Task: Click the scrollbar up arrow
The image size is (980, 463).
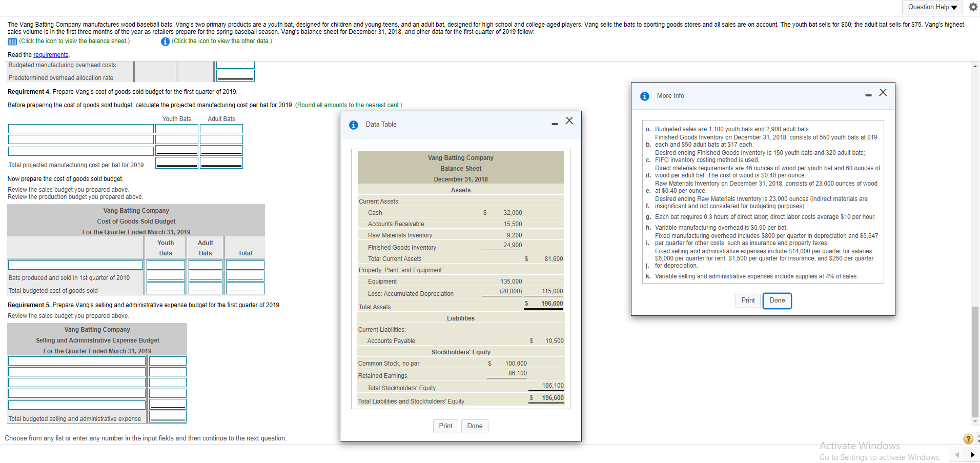Action: [975, 66]
